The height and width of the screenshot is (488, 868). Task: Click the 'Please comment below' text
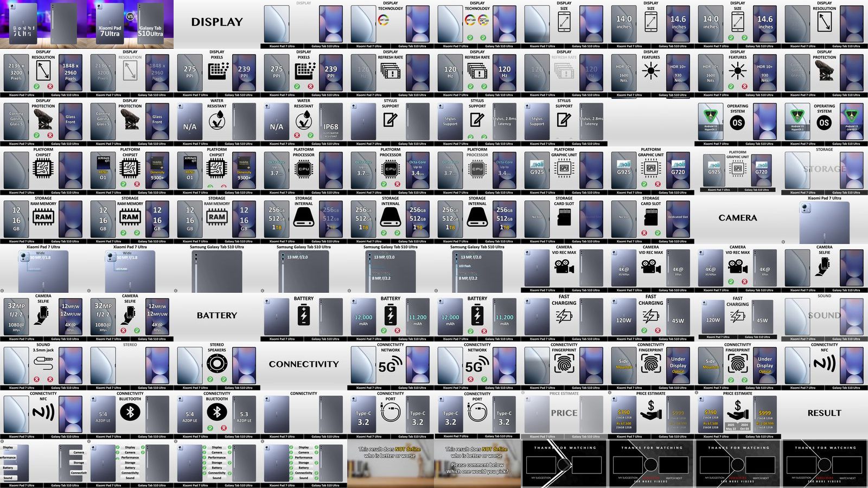coord(477,465)
